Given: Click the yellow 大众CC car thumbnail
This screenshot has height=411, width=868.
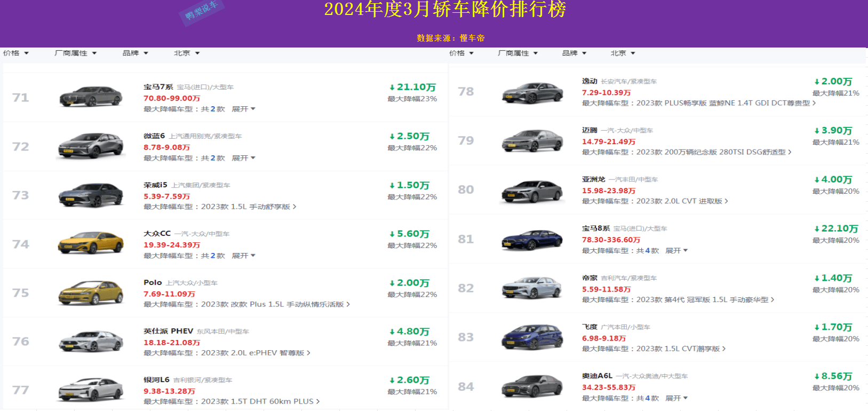Looking at the screenshot, I should coord(91,243).
